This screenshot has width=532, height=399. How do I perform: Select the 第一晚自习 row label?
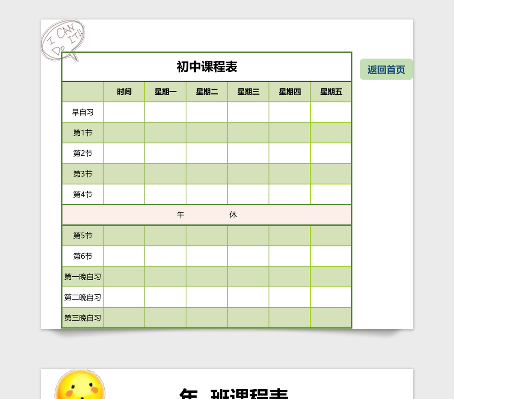pos(83,277)
